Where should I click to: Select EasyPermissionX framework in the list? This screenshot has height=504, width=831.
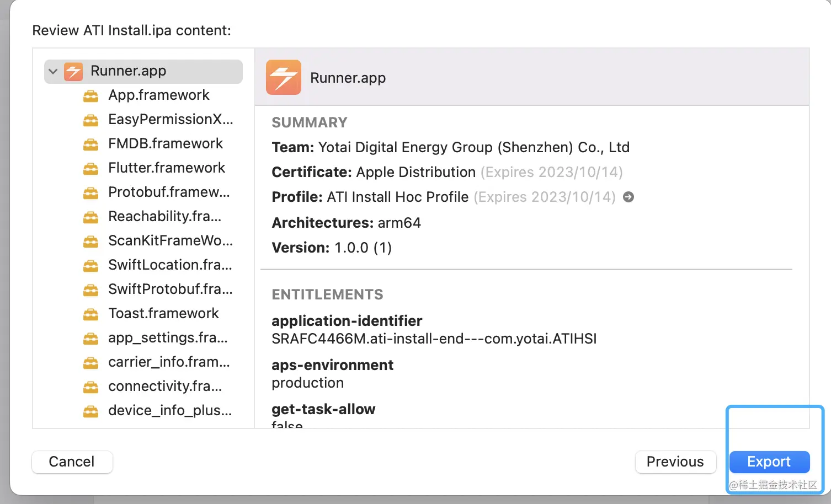pos(171,120)
